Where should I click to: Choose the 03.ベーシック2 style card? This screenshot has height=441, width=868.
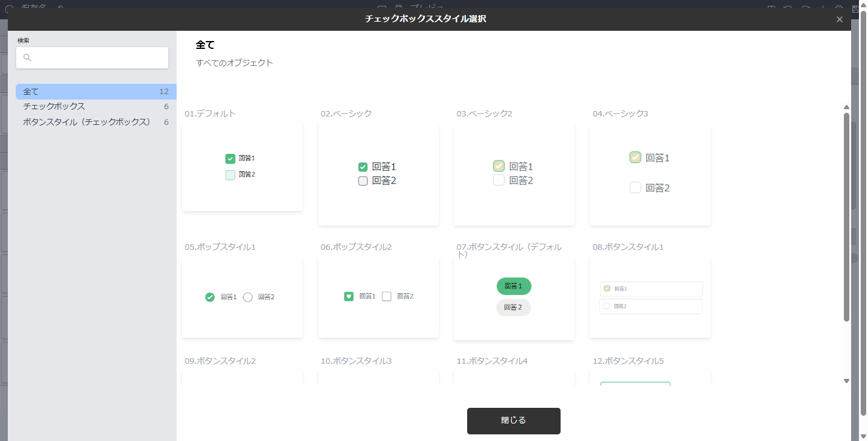click(x=514, y=175)
